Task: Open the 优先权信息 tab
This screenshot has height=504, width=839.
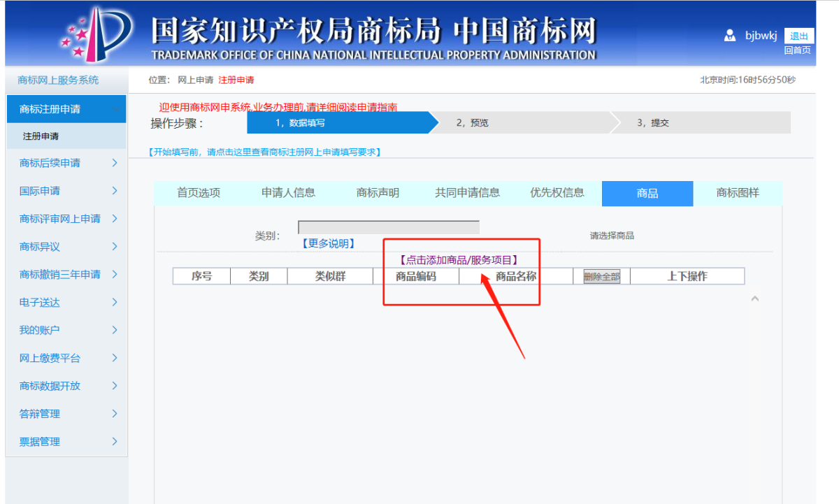Action: (x=557, y=193)
